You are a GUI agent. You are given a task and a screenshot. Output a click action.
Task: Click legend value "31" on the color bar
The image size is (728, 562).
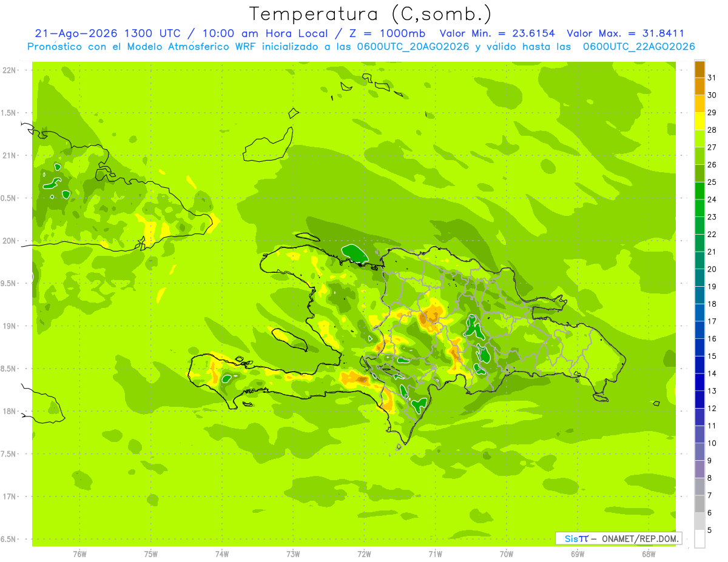(712, 78)
